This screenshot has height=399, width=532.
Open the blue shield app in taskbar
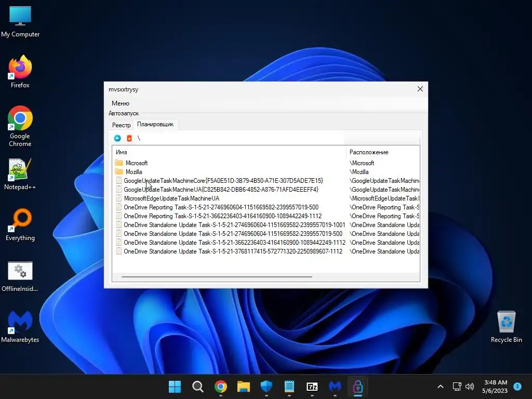tap(267, 387)
